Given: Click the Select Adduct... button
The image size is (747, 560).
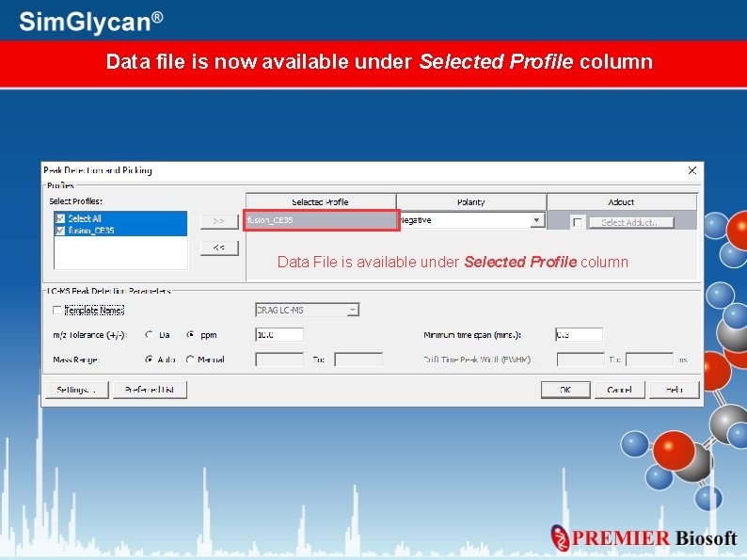Looking at the screenshot, I should (631, 222).
